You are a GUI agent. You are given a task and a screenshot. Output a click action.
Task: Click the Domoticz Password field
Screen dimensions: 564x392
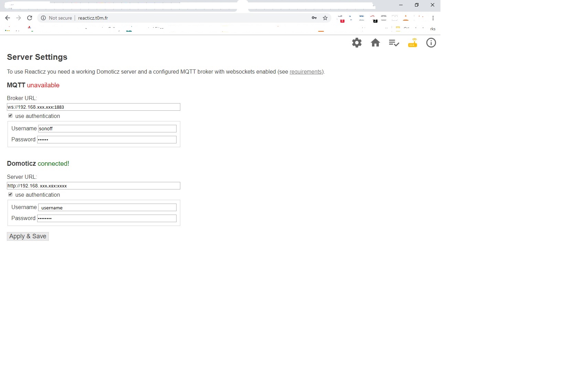(107, 218)
